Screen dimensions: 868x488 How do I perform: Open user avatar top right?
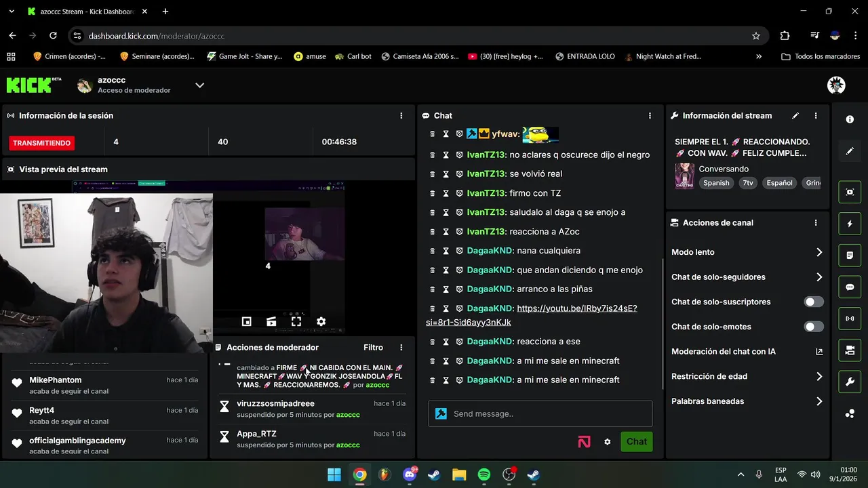[836, 85]
